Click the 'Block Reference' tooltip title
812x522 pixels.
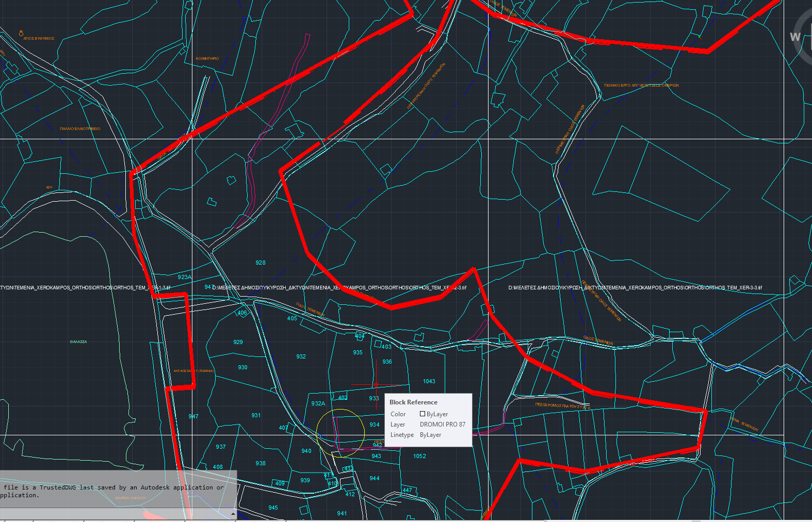413,402
